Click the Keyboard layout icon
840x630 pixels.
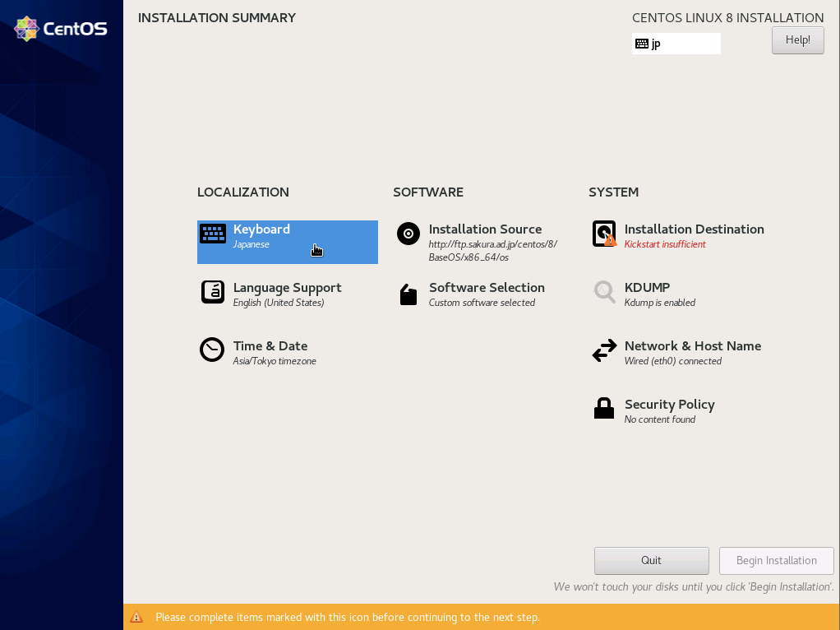tap(213, 234)
